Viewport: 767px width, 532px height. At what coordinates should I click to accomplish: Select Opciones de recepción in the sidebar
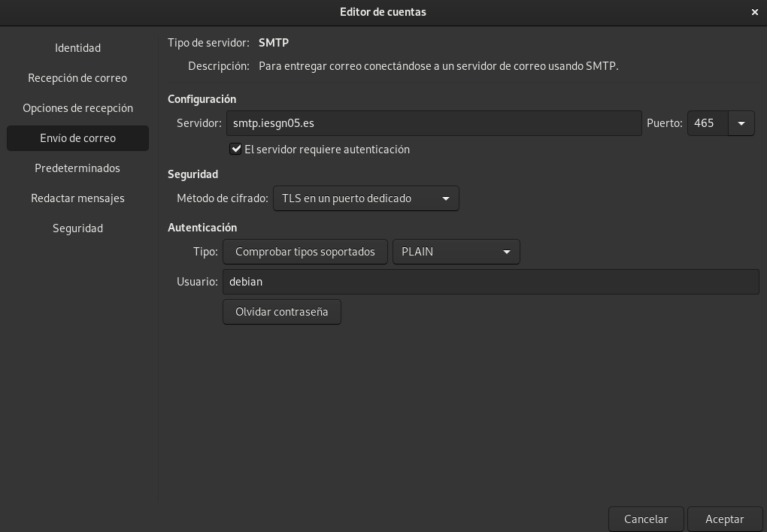(77, 107)
